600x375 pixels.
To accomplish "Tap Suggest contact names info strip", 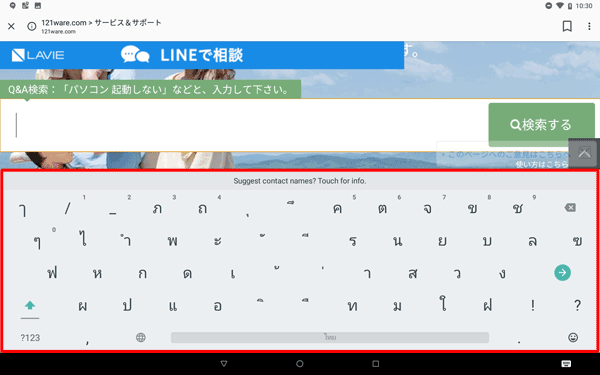I will 300,181.
